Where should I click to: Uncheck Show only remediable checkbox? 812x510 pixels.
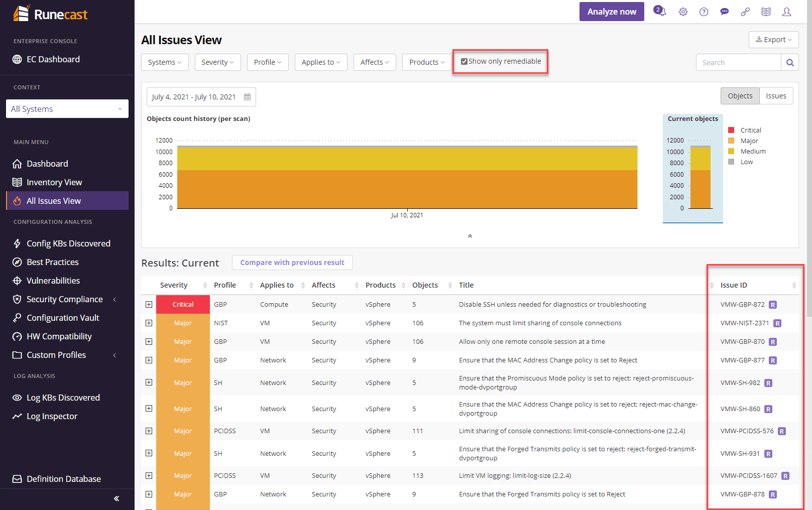pyautogui.click(x=464, y=61)
